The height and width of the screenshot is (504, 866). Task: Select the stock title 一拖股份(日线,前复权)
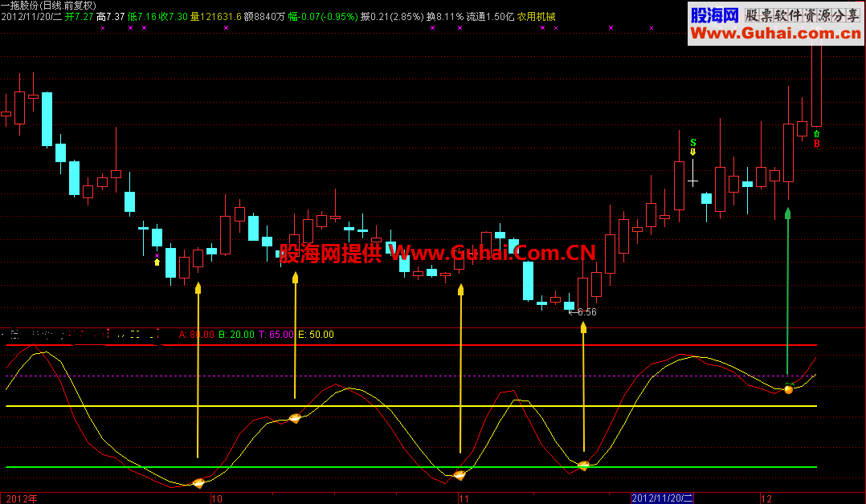pyautogui.click(x=48, y=6)
